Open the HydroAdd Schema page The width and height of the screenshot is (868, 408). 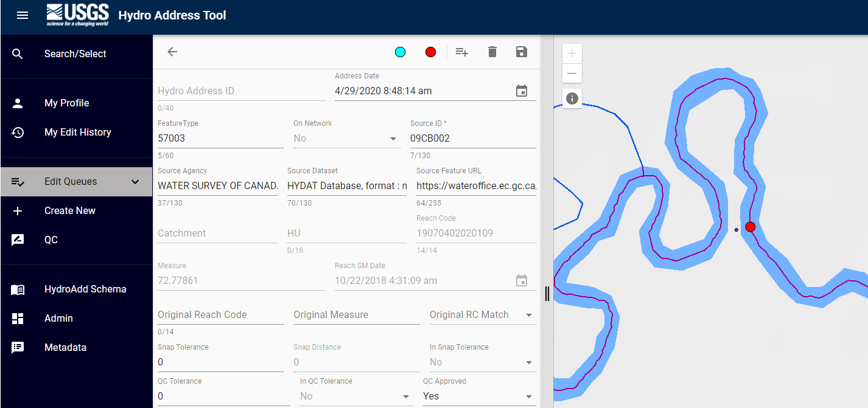pyautogui.click(x=85, y=289)
